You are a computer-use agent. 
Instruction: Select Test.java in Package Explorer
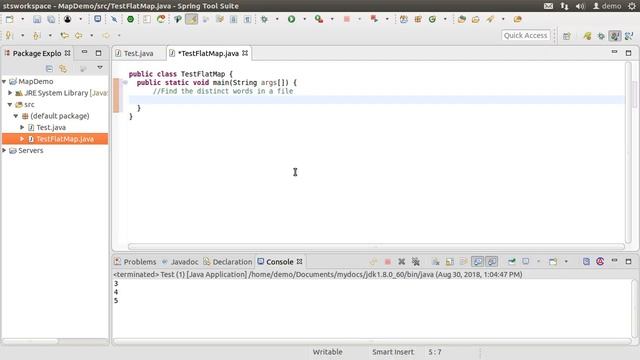[x=51, y=127]
